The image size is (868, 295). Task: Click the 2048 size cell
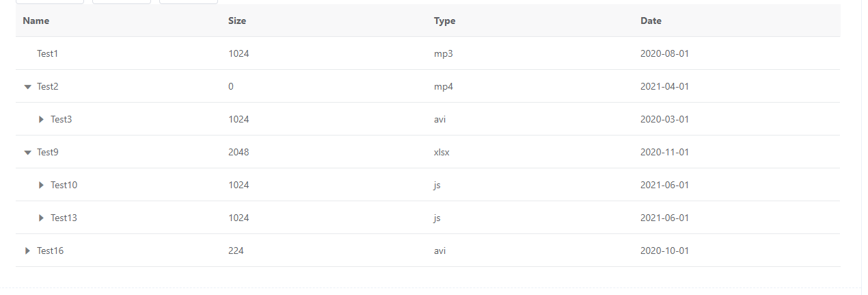(x=239, y=152)
